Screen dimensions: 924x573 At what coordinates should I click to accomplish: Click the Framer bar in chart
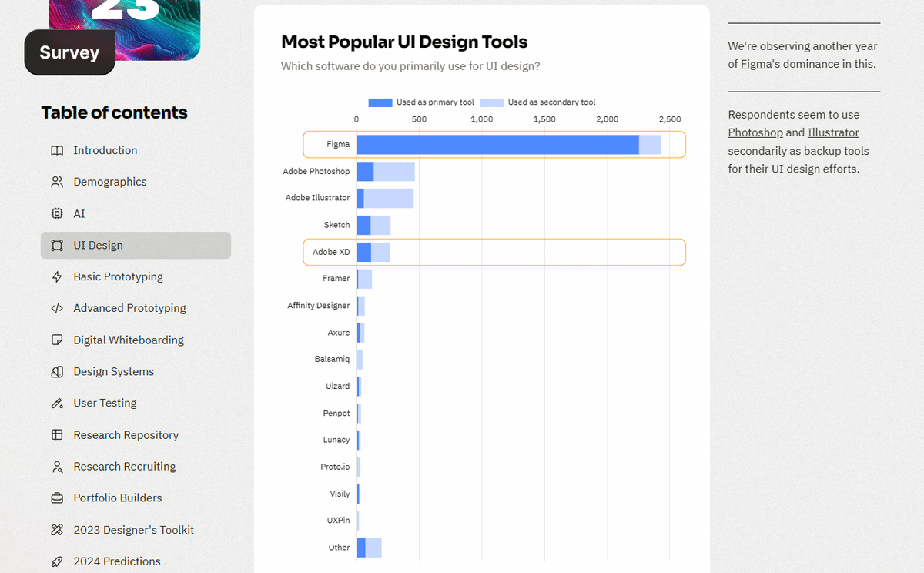364,279
